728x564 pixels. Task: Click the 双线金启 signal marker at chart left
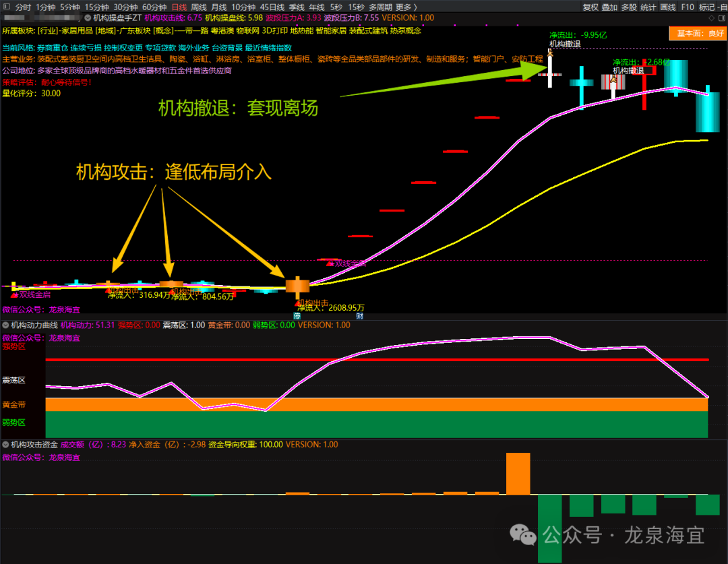[x=31, y=294]
